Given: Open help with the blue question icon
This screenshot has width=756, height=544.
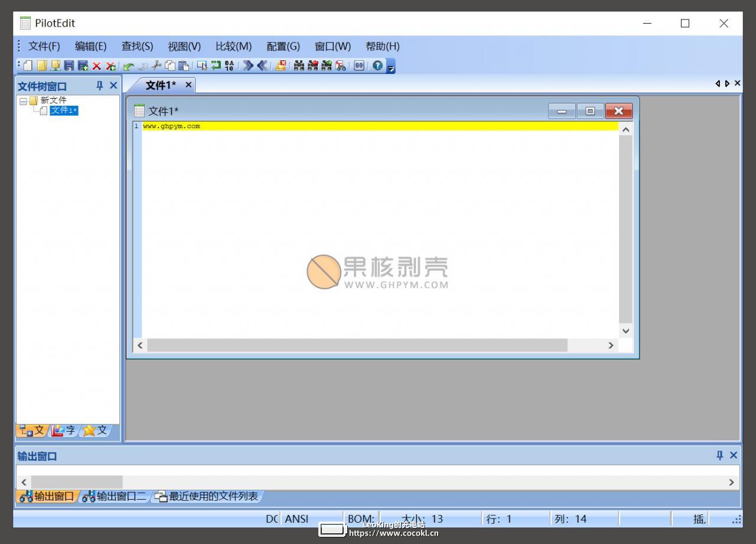Looking at the screenshot, I should pyautogui.click(x=377, y=66).
